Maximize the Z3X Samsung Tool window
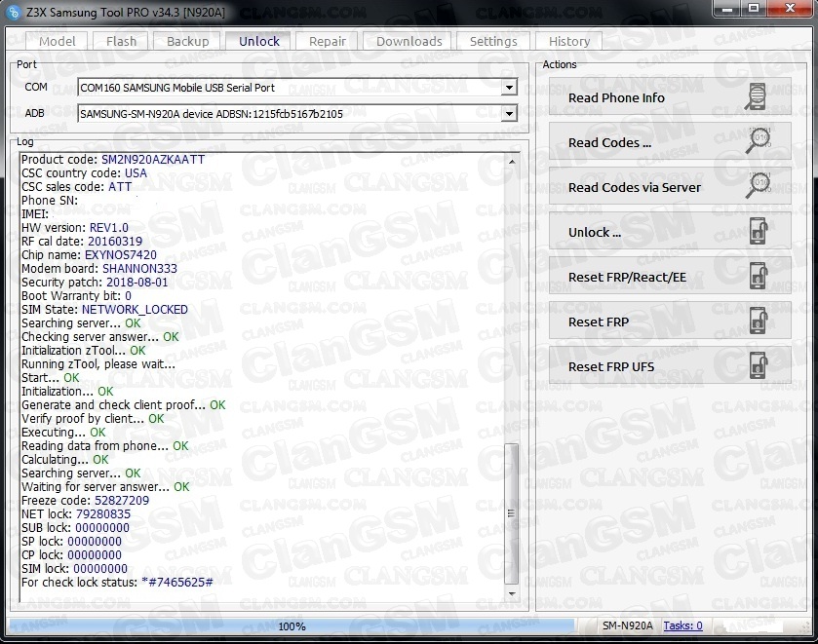 (754, 9)
